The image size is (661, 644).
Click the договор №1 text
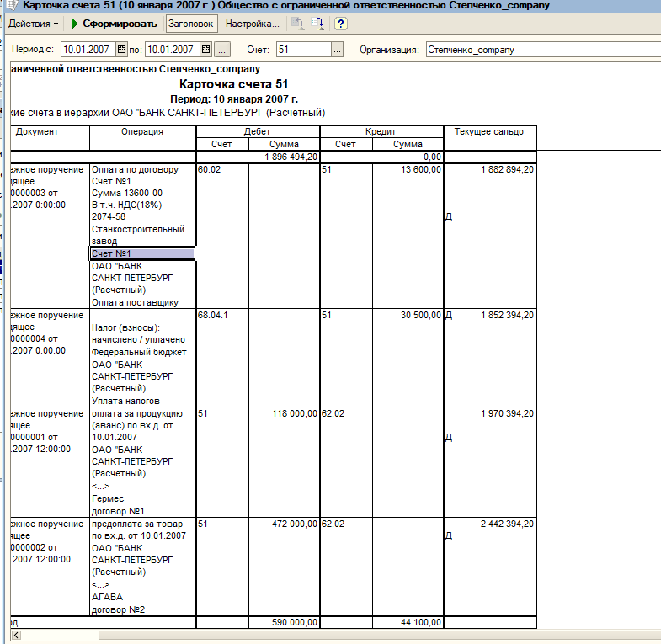pyautogui.click(x=118, y=512)
